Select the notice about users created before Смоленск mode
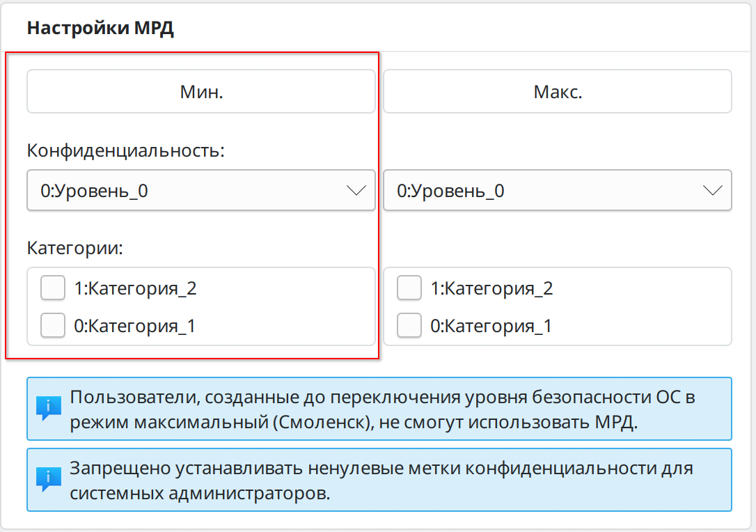Viewport: 756px width, 532px height. 383,409
